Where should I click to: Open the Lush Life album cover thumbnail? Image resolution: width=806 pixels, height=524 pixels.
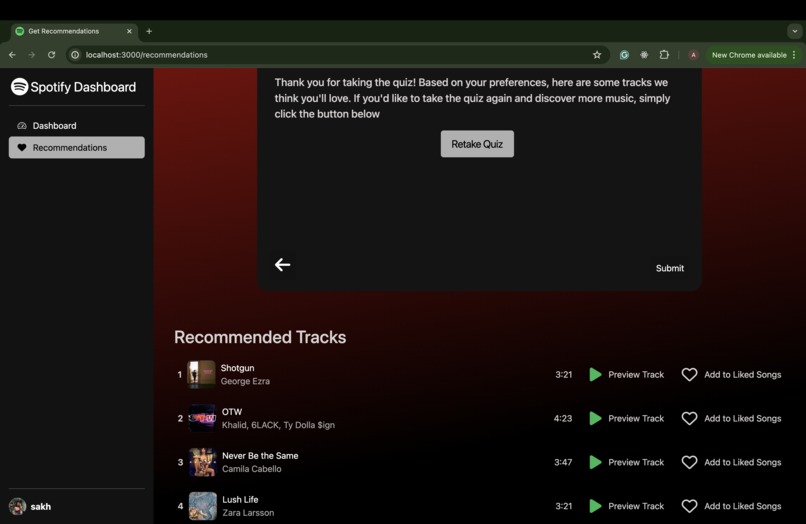click(203, 506)
